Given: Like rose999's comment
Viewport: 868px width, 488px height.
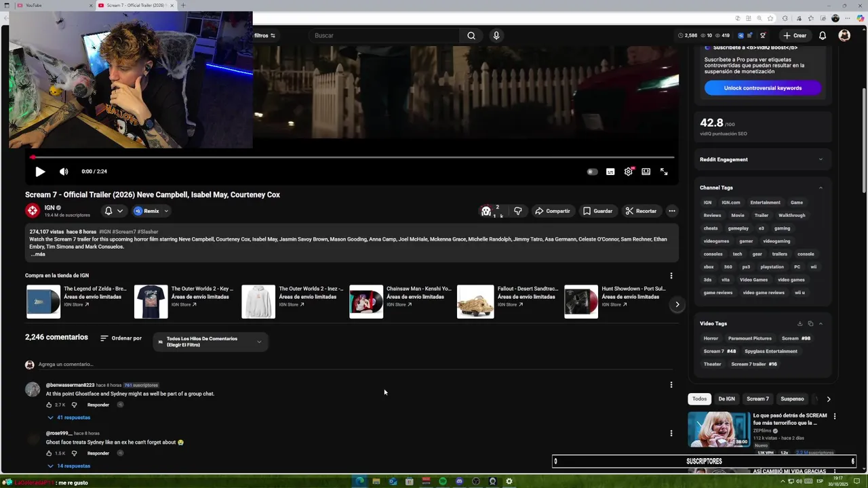Looking at the screenshot, I should tap(49, 453).
